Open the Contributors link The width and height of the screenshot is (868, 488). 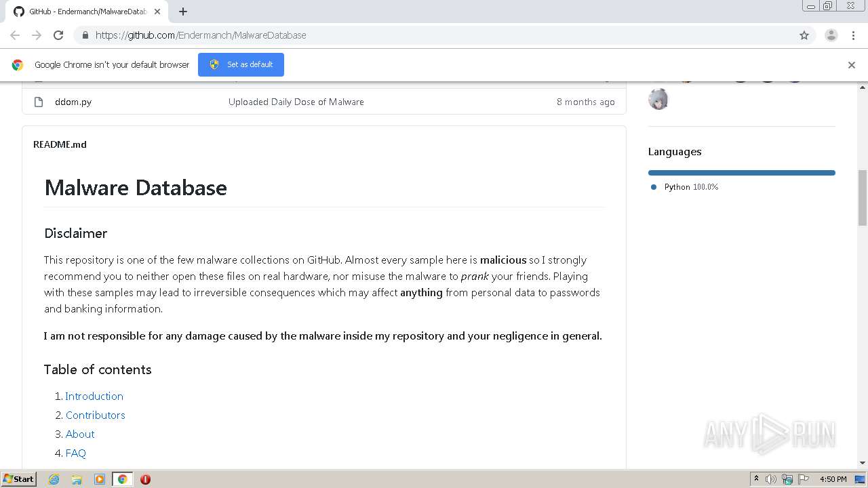[x=96, y=415]
